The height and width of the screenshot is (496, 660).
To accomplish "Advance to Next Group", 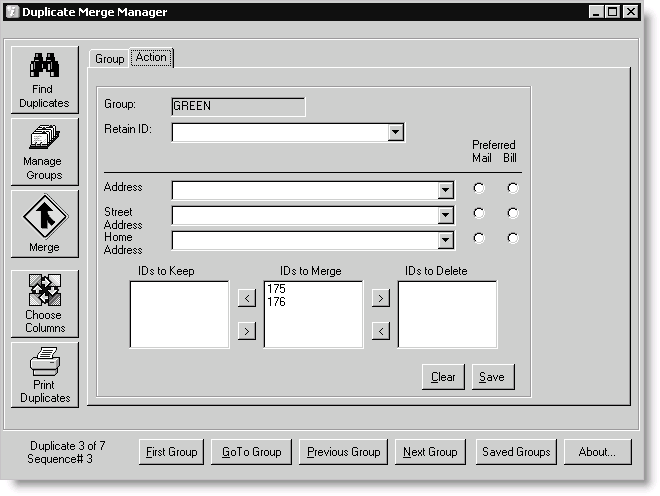I will [430, 452].
